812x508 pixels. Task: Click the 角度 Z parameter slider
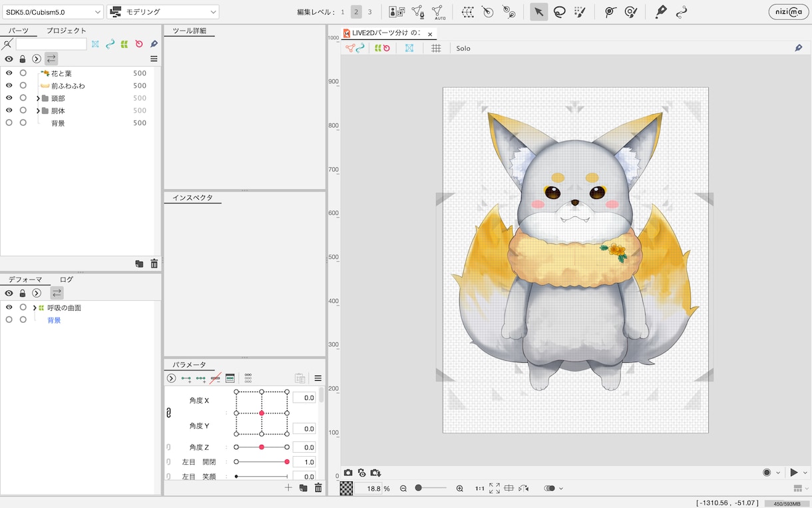pos(262,447)
